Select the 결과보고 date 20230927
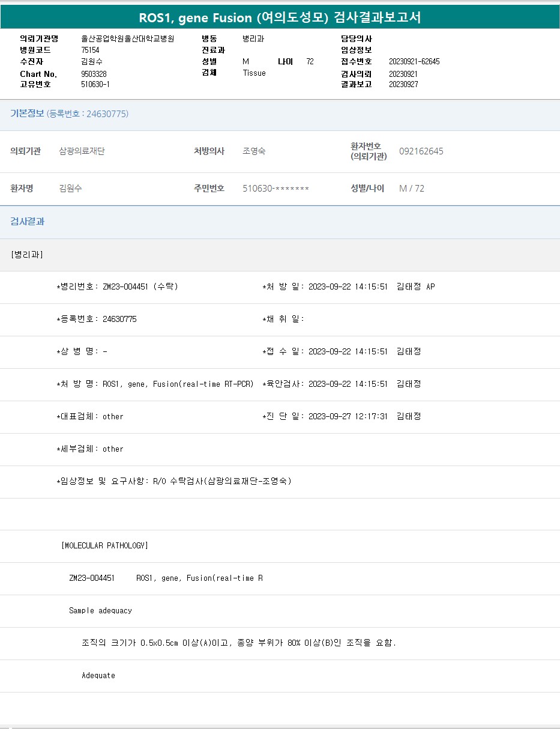This screenshot has width=560, height=749. [403, 84]
